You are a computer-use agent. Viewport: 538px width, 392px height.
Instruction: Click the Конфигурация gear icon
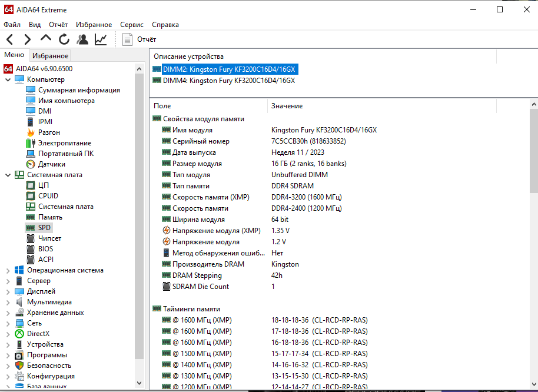click(x=19, y=376)
